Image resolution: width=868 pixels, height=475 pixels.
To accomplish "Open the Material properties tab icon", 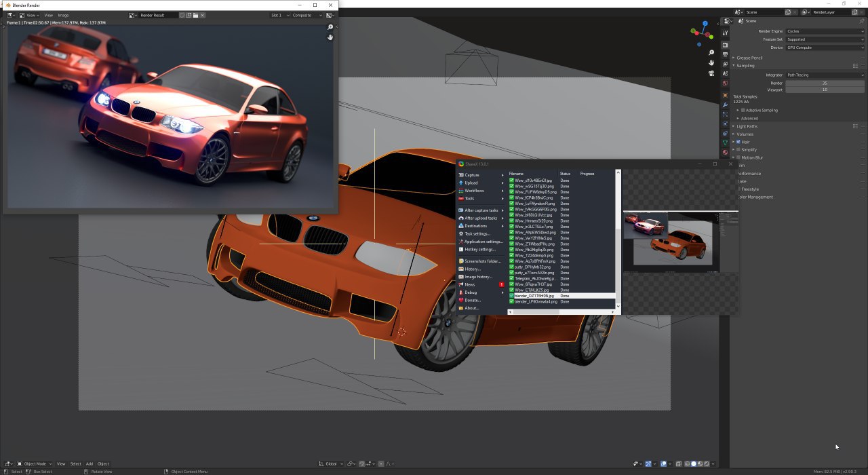I will coord(725,153).
